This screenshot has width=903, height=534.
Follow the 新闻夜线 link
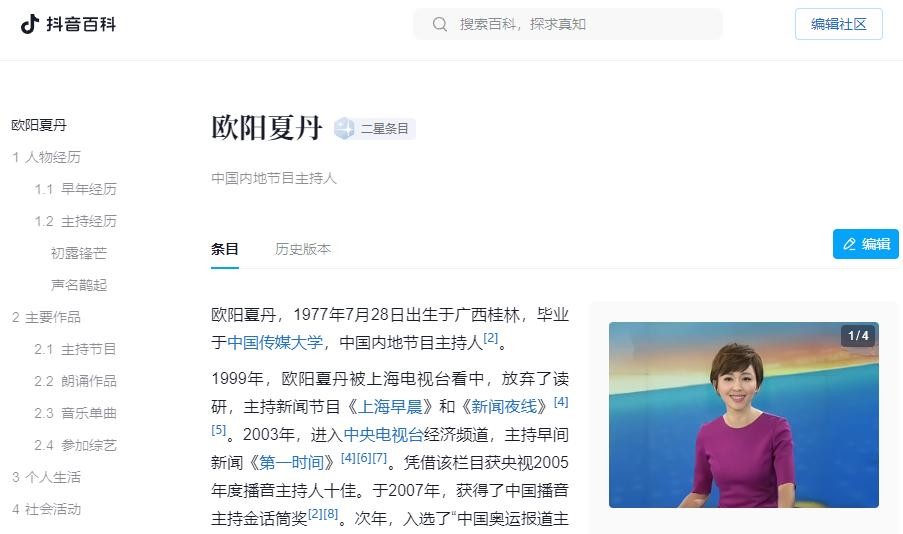(504, 407)
